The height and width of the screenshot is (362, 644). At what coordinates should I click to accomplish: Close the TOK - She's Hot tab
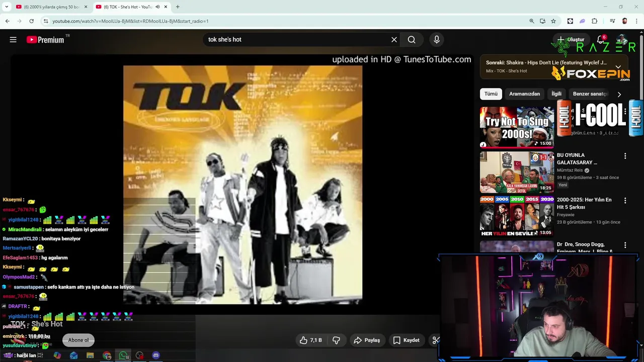click(166, 7)
